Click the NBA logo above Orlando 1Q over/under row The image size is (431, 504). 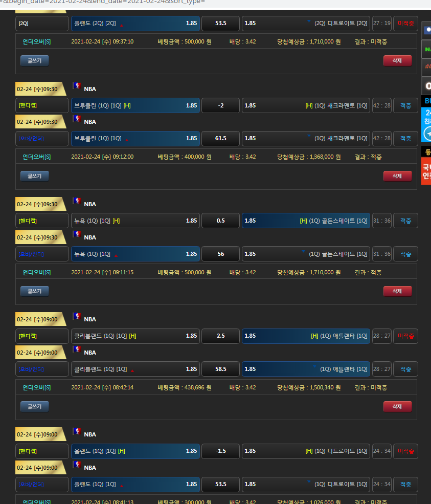click(x=77, y=465)
